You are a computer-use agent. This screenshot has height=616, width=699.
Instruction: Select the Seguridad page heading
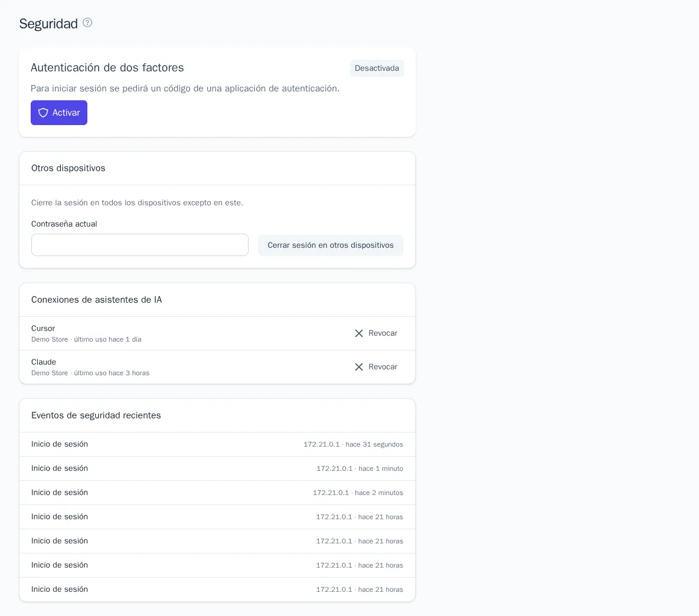point(48,24)
